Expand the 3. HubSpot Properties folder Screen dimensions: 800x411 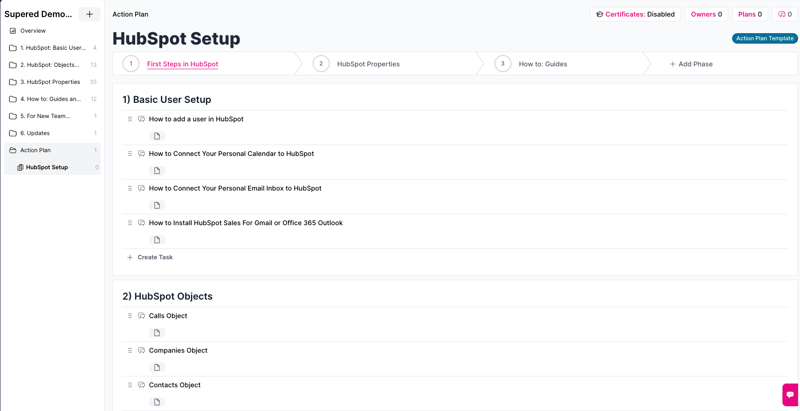pyautogui.click(x=52, y=82)
